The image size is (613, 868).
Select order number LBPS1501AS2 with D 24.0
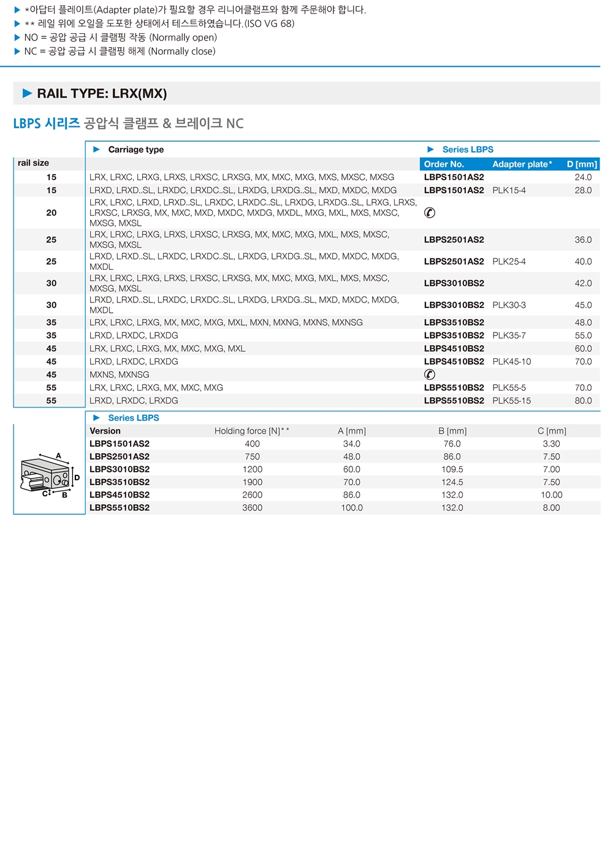click(454, 177)
